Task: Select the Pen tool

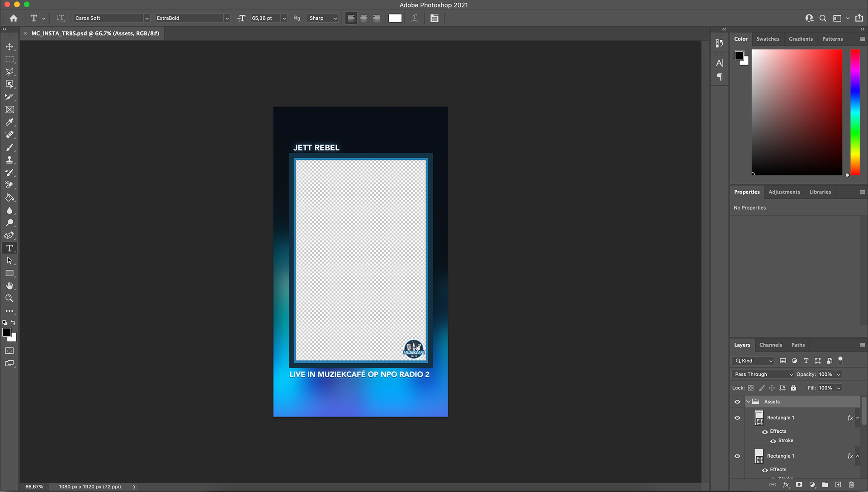Action: click(9, 235)
